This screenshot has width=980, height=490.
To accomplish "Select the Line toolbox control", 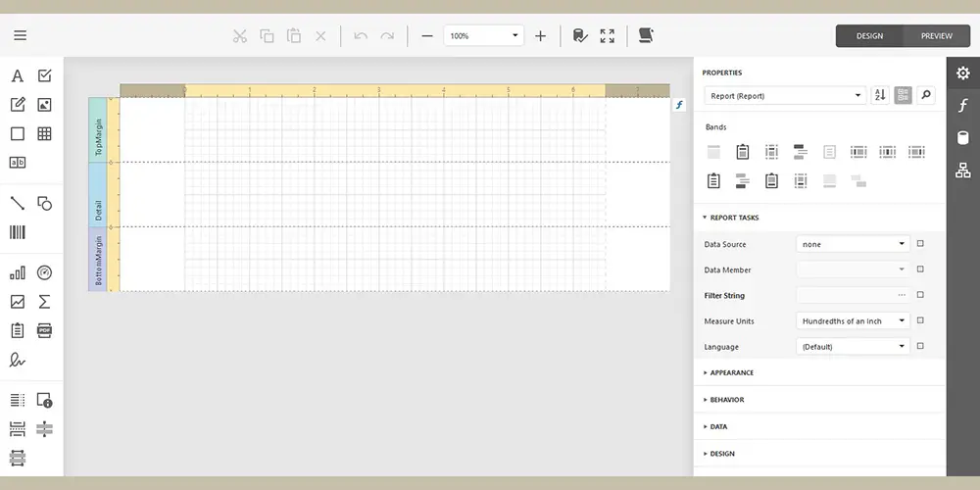I will (18, 203).
